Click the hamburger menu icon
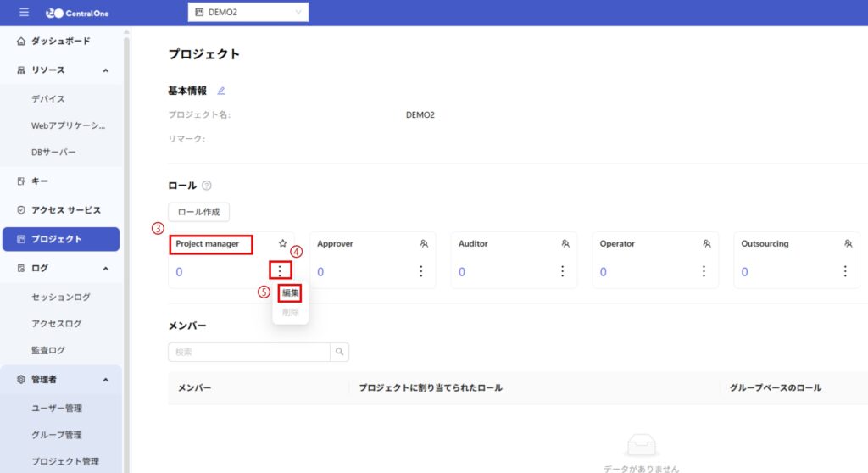The width and height of the screenshot is (868, 473). [x=23, y=13]
